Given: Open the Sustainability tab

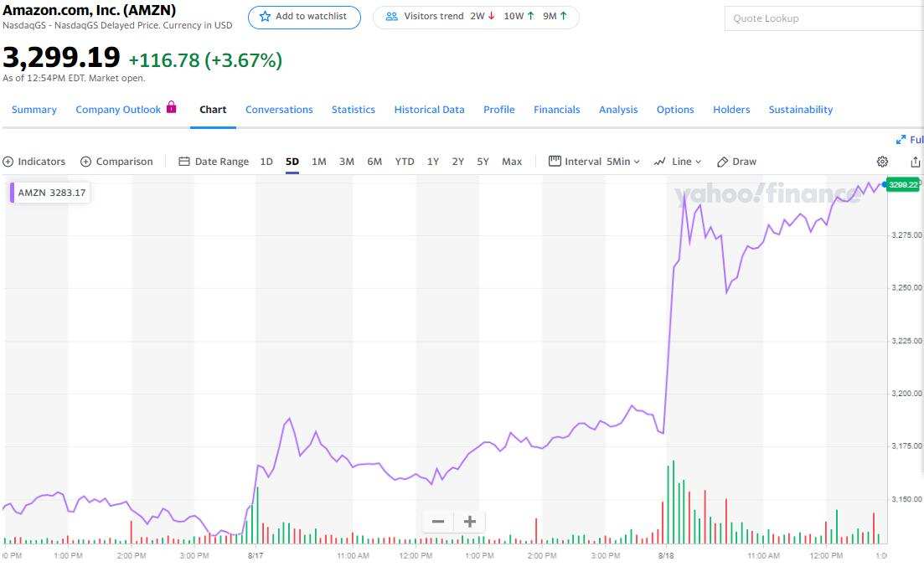Looking at the screenshot, I should (801, 110).
